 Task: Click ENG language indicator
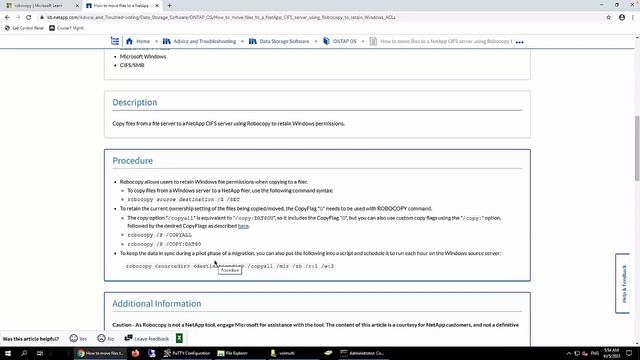tap(595, 353)
